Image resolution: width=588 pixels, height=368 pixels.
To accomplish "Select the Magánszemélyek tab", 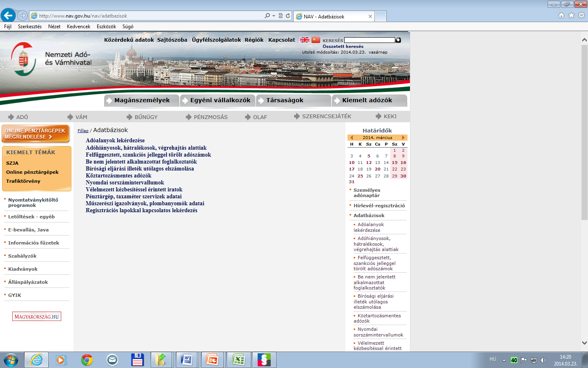I will (142, 100).
